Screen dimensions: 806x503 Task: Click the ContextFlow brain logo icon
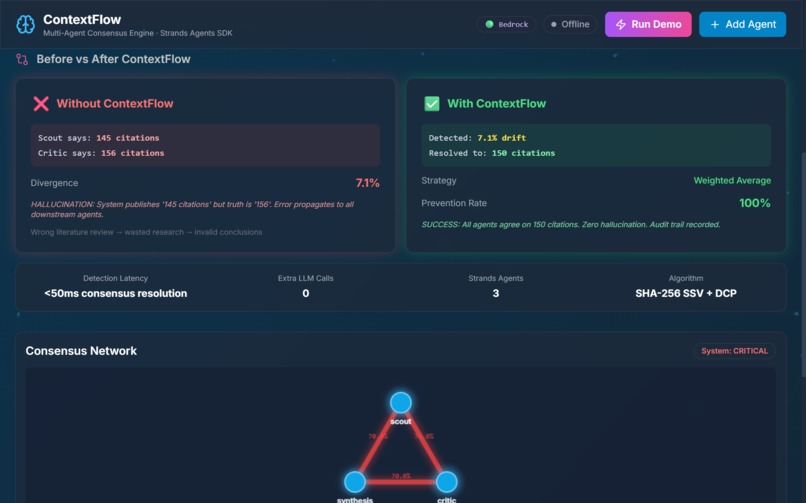pyautogui.click(x=25, y=24)
